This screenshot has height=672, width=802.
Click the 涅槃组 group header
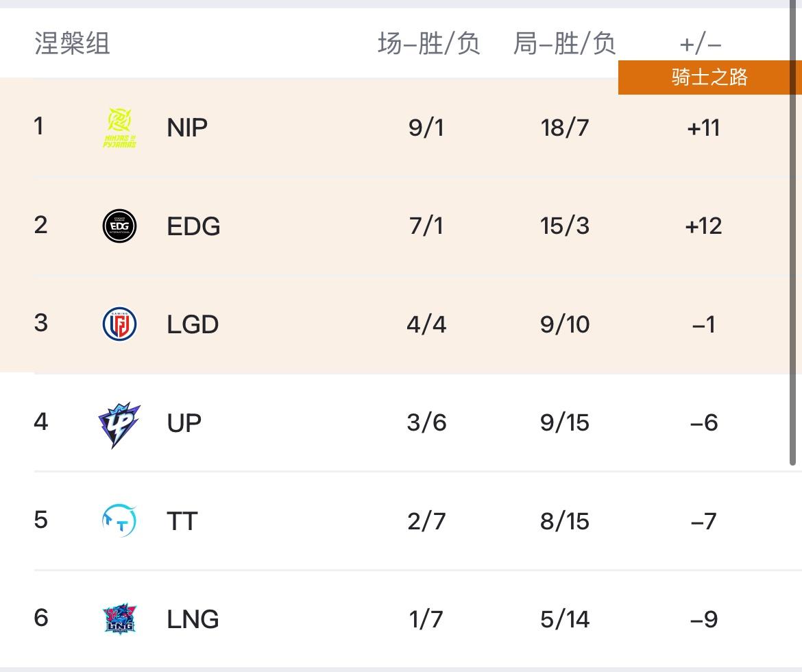coord(72,43)
